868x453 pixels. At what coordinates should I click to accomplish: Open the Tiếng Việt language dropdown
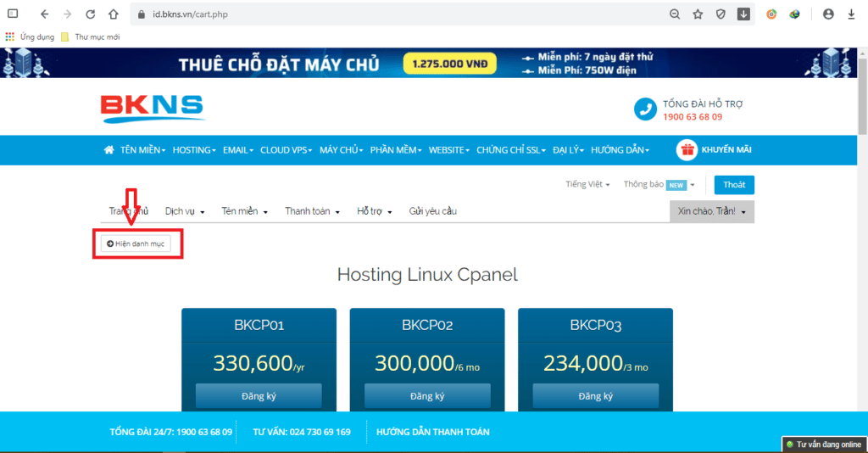pos(587,184)
